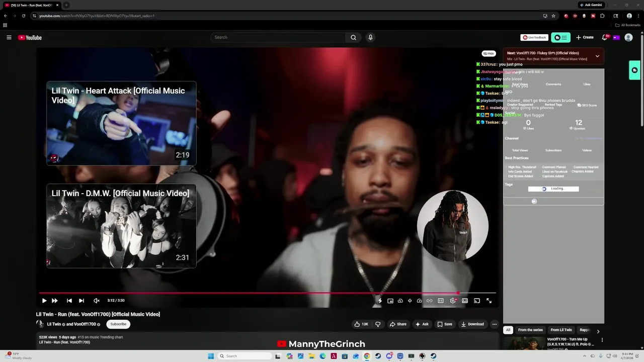Open File Explorer from the taskbar
The image size is (644, 362).
[x=311, y=356]
